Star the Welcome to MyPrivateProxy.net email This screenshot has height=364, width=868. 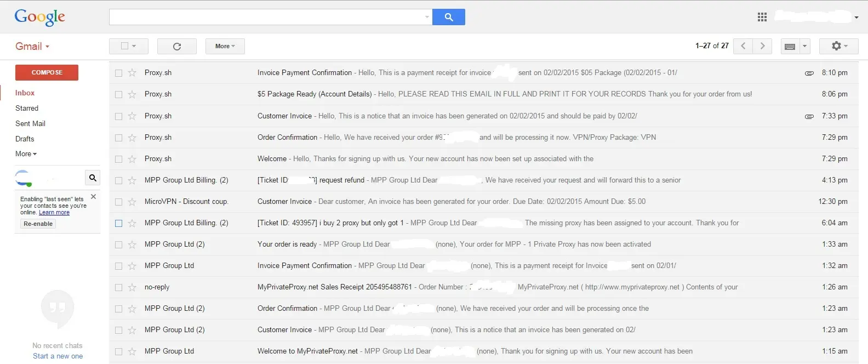click(x=132, y=351)
